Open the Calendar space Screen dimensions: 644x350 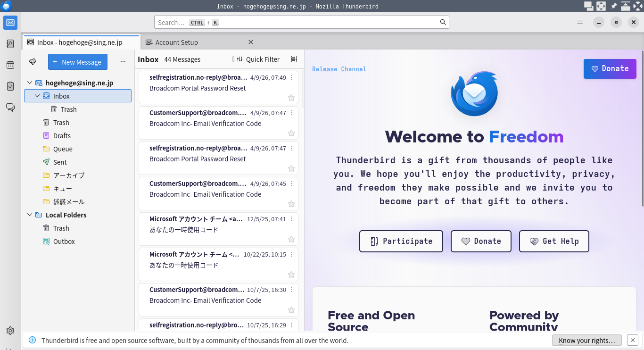pos(10,65)
